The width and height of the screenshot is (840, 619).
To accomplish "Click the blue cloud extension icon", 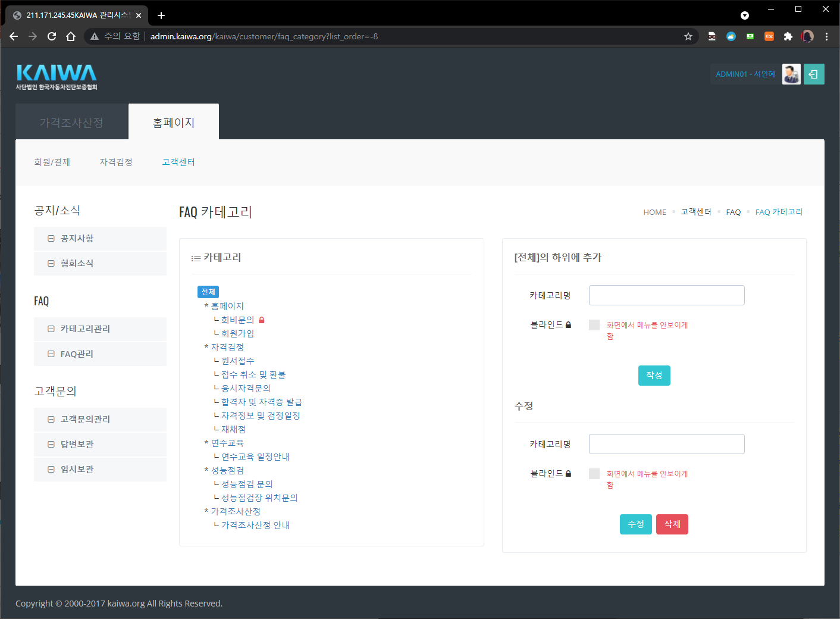I will (x=731, y=36).
